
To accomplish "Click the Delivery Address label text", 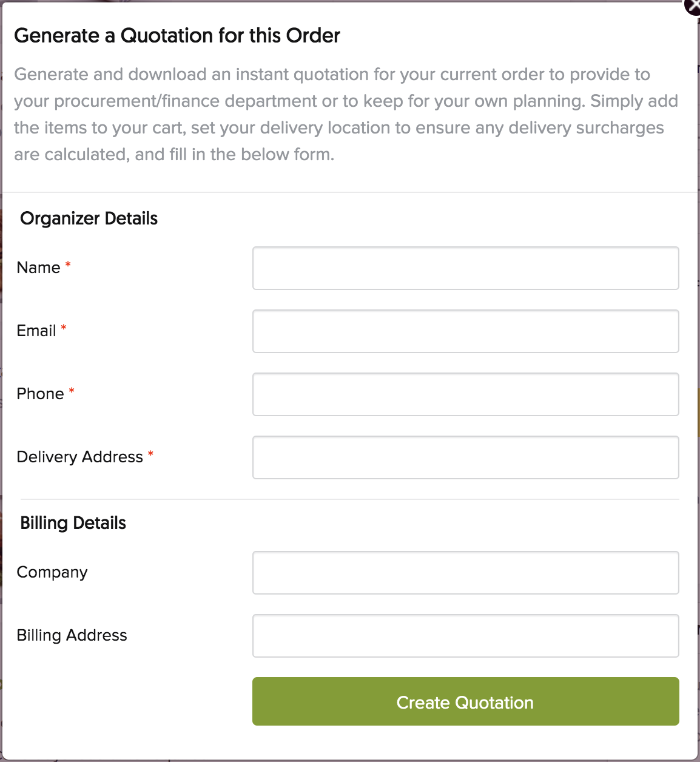I will 80,457.
